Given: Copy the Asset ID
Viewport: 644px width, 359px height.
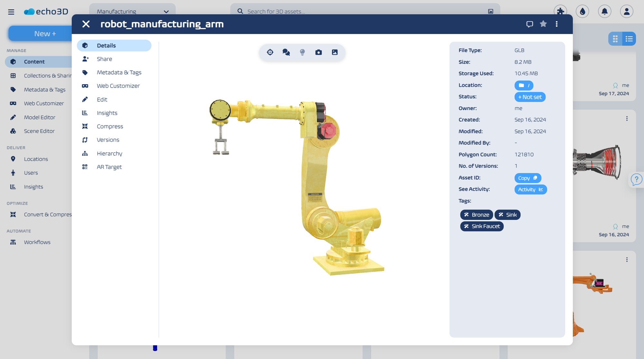Looking at the screenshot, I should coord(527,178).
